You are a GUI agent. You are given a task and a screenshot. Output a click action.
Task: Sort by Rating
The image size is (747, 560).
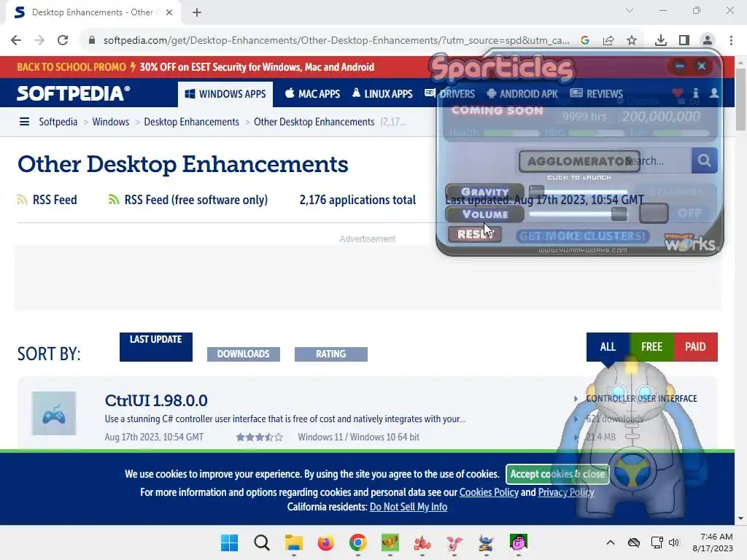331,354
